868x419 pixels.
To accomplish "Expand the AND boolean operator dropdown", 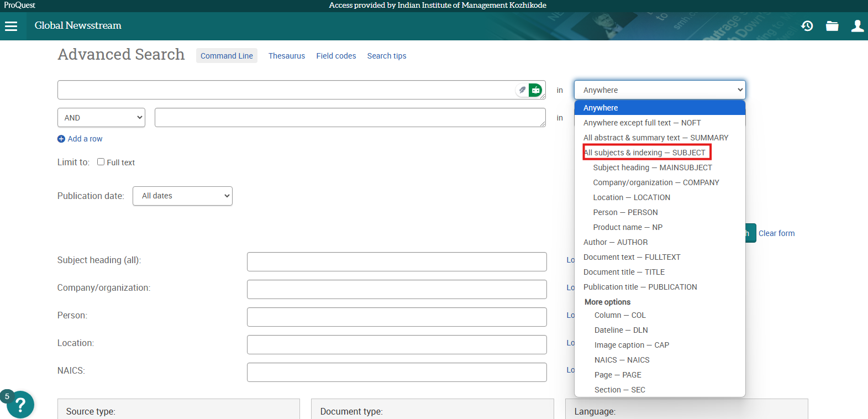I will coord(101,118).
